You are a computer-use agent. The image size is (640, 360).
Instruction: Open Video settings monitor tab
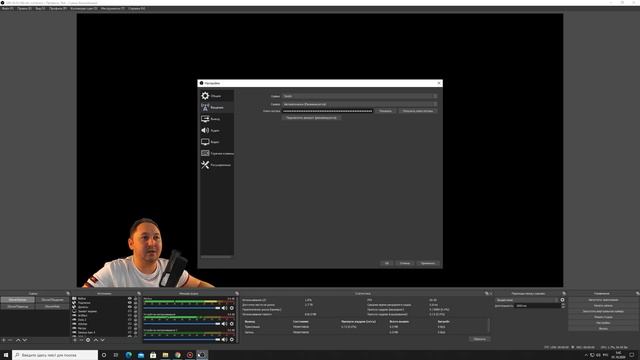(216, 142)
